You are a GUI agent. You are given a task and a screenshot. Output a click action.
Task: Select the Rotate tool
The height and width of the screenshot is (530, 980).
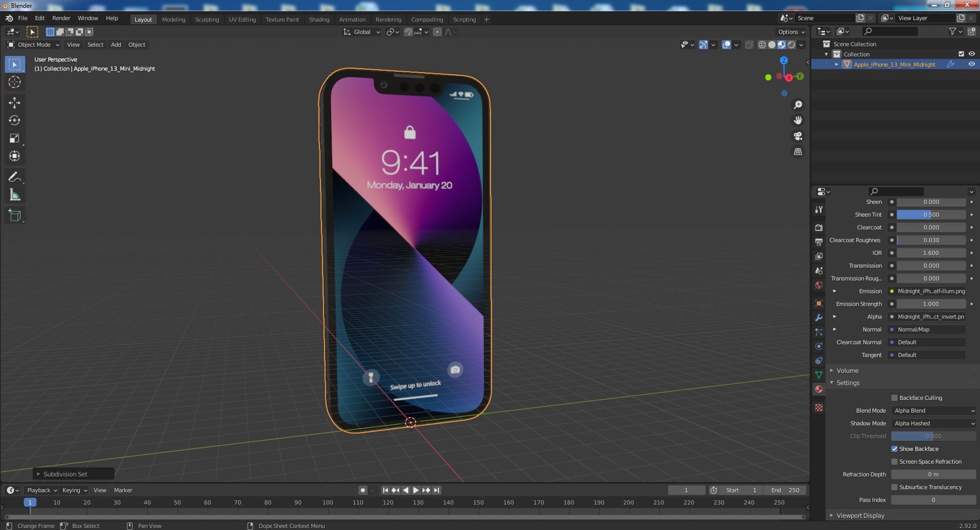(x=14, y=120)
